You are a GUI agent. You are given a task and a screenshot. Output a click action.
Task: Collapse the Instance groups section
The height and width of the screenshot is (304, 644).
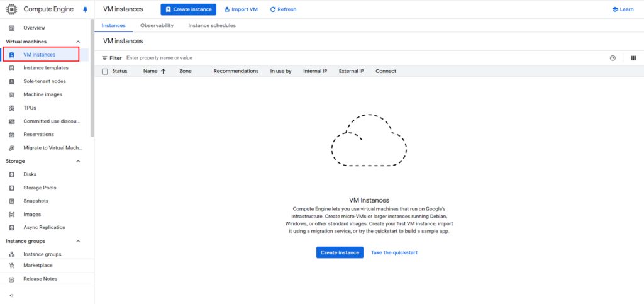point(78,241)
